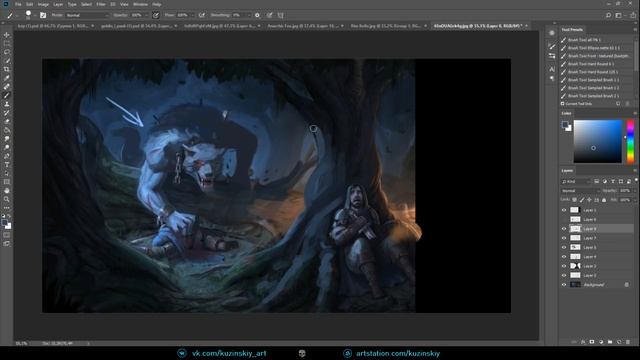Click lock transparent pixels icon
This screenshot has height=360, width=640.
574,200
